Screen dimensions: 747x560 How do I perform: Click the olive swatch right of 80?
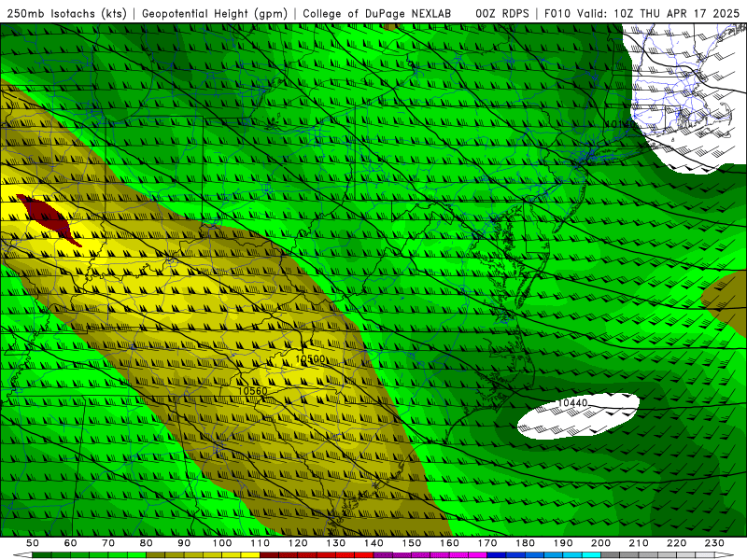coord(156,555)
